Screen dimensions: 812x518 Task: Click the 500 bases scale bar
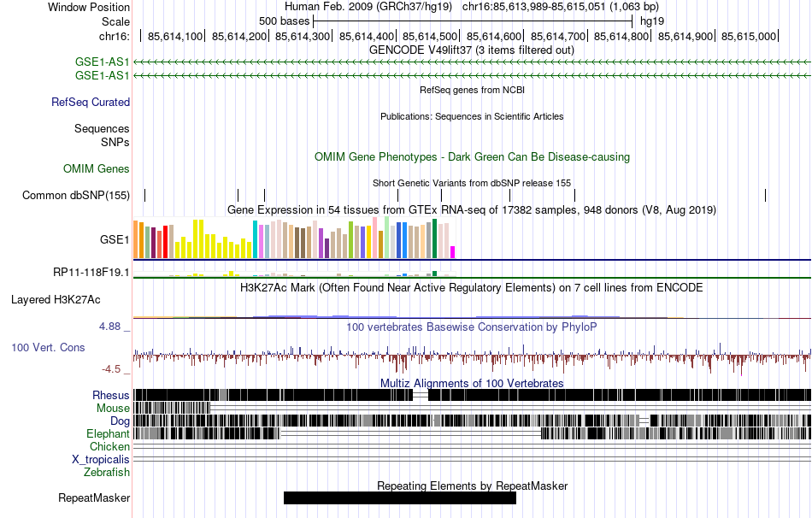[473, 21]
